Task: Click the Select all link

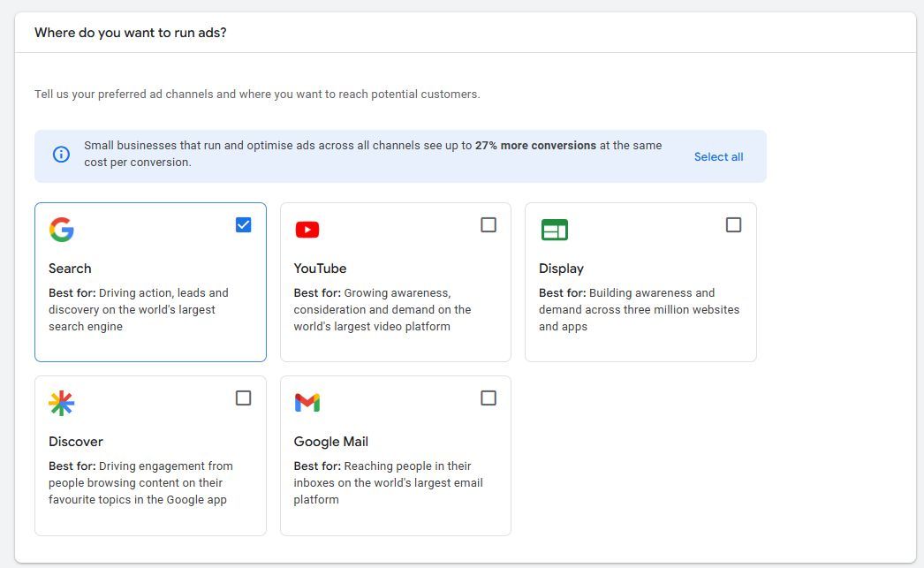Action: pos(718,156)
